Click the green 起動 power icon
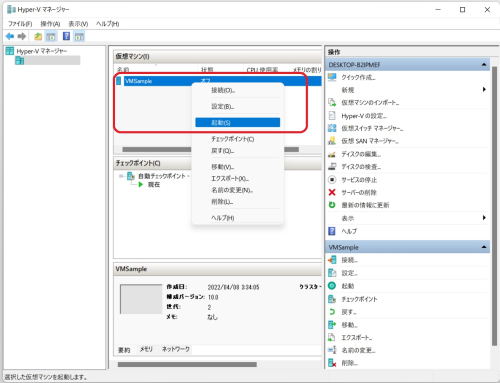Image resolution: width=500 pixels, height=383 pixels. 332,286
